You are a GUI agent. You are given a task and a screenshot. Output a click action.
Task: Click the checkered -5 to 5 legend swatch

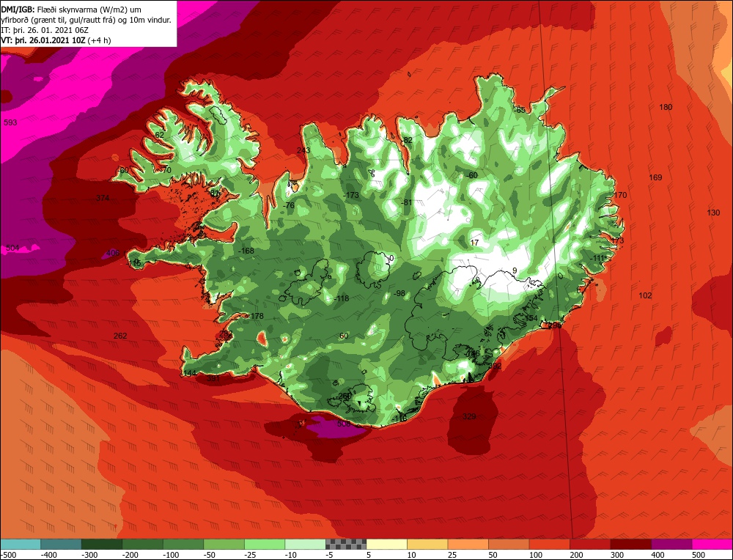click(x=346, y=544)
